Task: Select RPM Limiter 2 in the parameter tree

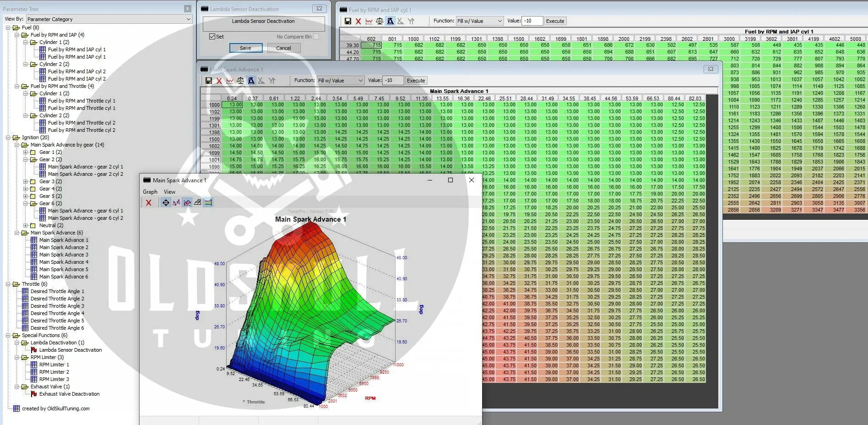Action: (54, 372)
